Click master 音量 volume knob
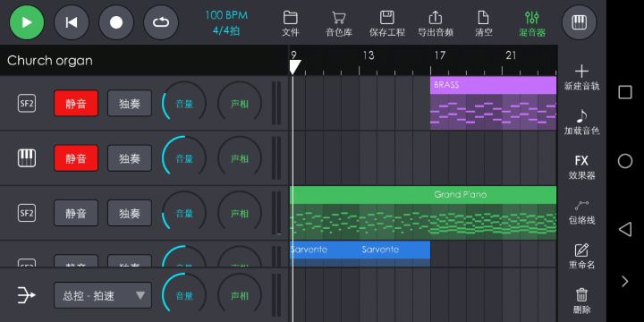Viewport: 644px width, 322px height. pos(184,295)
